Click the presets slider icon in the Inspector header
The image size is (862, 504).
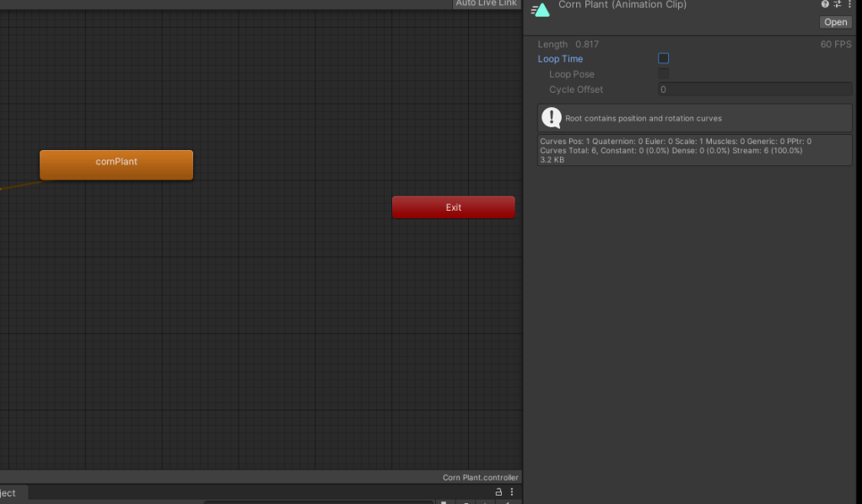[838, 4]
